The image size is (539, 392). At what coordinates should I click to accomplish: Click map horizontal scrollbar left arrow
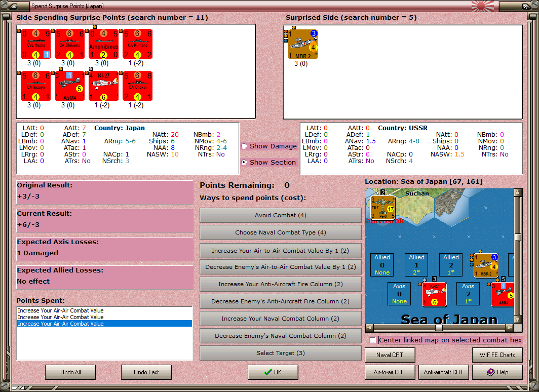coord(369,327)
